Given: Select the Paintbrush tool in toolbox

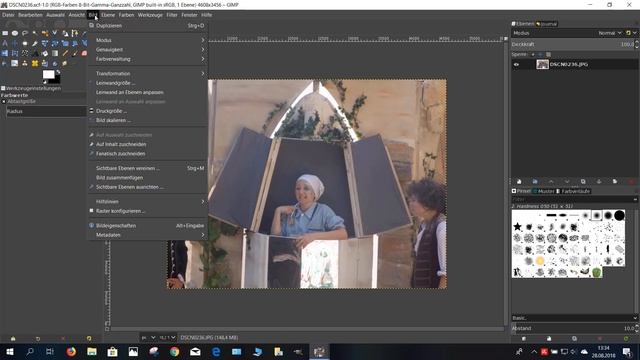Looking at the screenshot, I should pos(75,53).
